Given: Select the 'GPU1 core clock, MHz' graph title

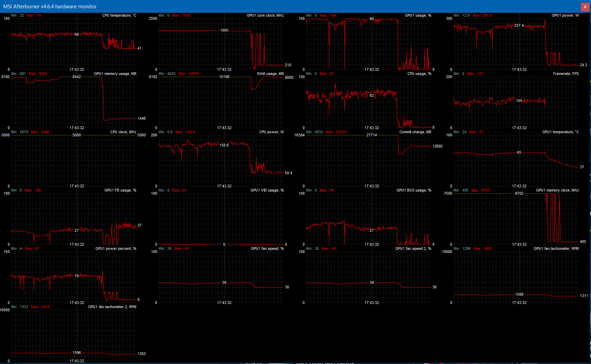Looking at the screenshot, I should (265, 15).
